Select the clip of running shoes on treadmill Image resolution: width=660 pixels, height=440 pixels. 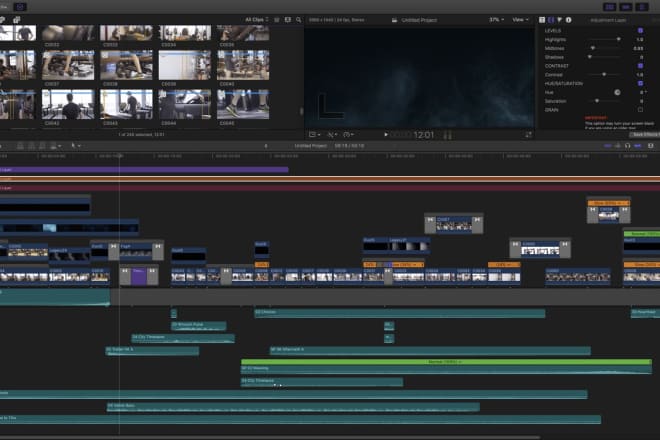243,104
